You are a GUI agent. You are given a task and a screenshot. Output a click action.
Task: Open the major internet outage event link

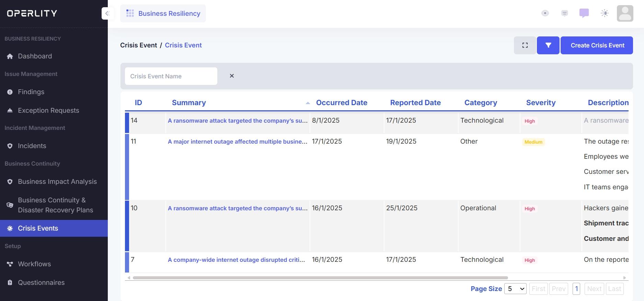click(x=237, y=142)
